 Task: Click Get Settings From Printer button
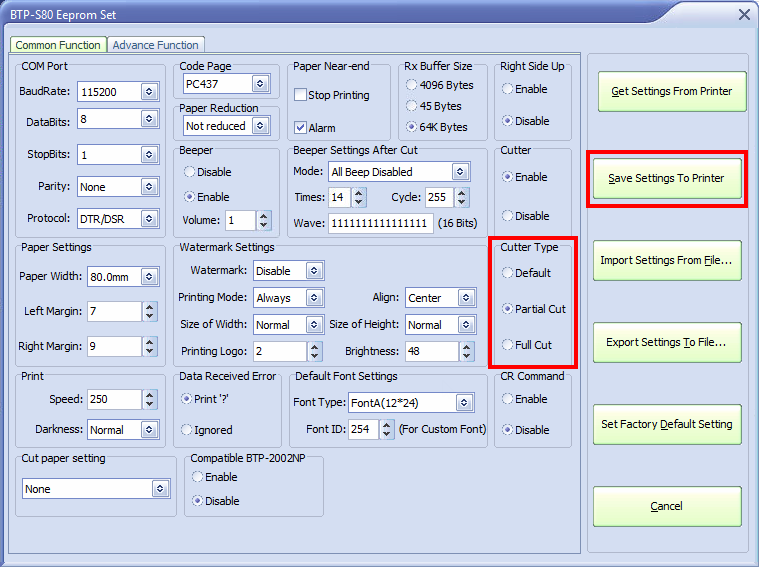pyautogui.click(x=672, y=92)
